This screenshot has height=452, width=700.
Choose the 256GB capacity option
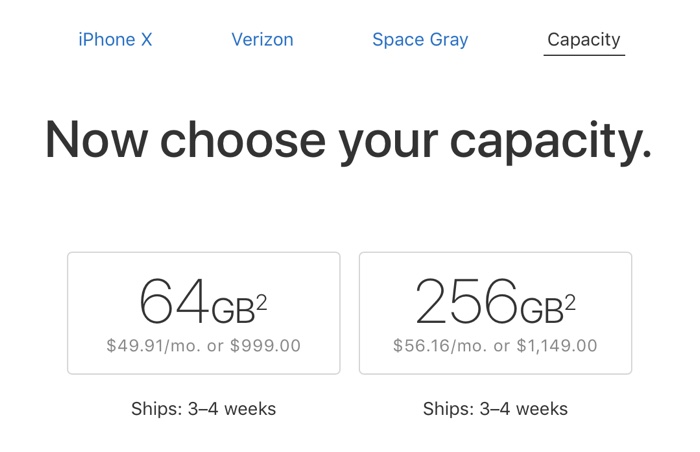495,313
